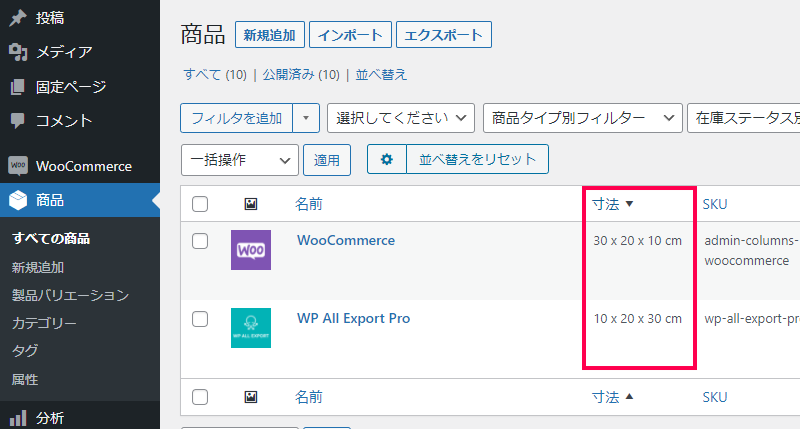Image resolution: width=800 pixels, height=429 pixels.
Task: Click the WooCommerce product thumbnail
Action: (x=251, y=250)
